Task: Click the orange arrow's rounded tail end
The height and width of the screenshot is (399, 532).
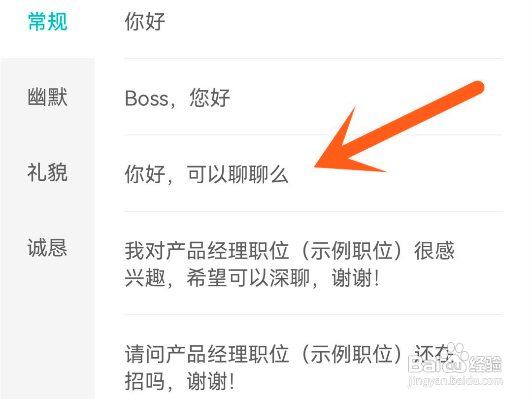Action: [477, 88]
